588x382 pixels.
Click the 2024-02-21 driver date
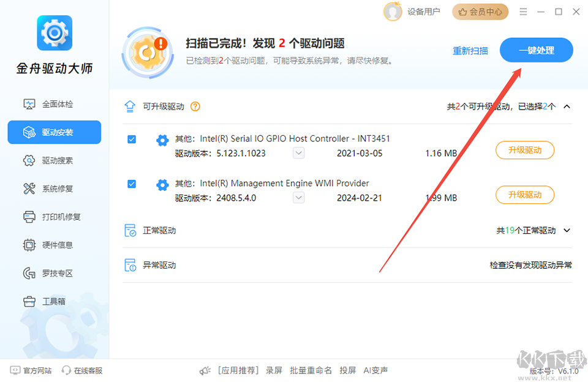point(360,198)
